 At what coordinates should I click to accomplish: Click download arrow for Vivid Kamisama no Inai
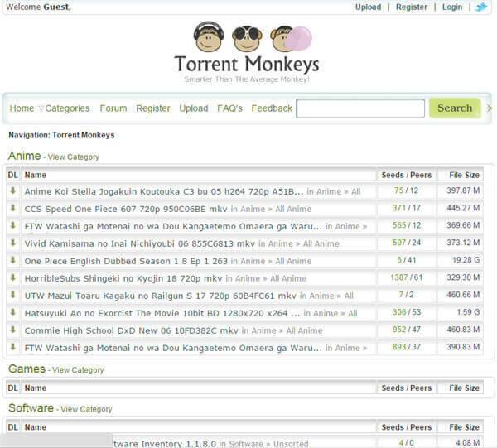click(13, 243)
